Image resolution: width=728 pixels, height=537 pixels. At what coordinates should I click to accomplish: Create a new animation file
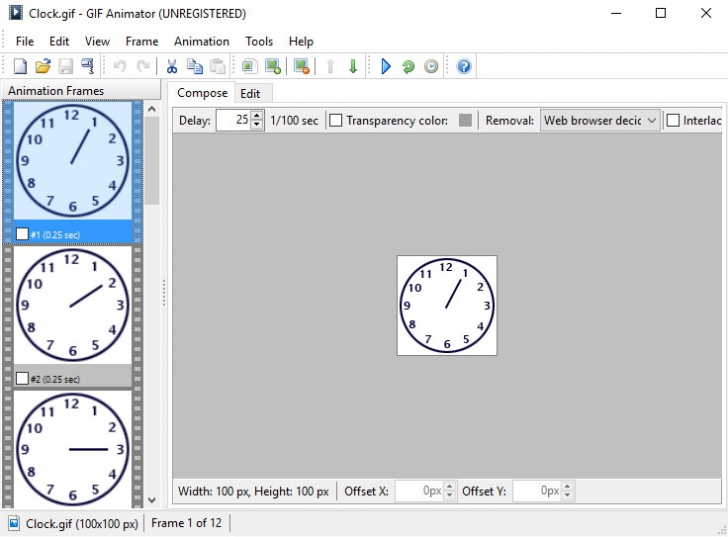(x=20, y=66)
